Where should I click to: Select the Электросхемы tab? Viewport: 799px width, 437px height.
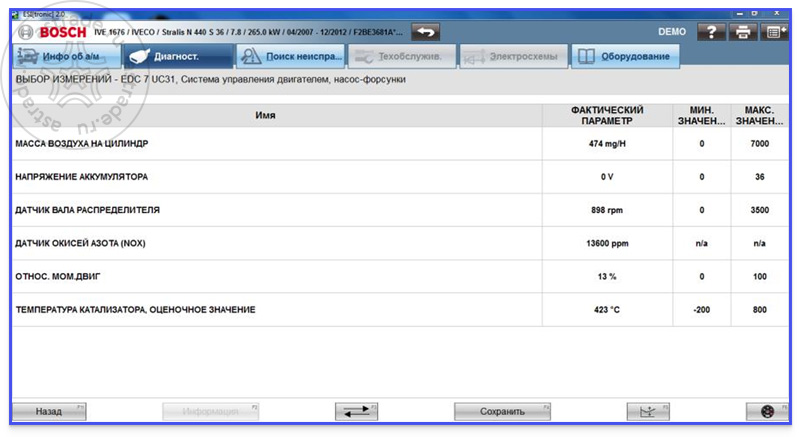click(x=514, y=56)
